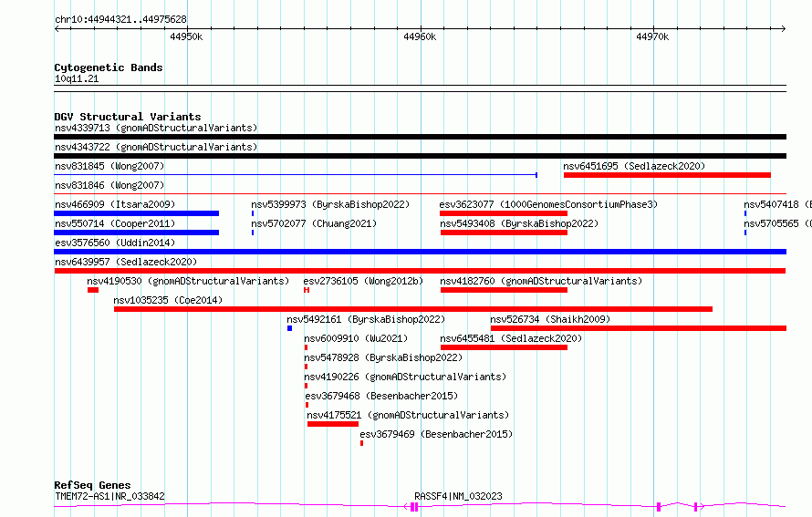Click the Cytogenetic Bands track heading
The width and height of the screenshot is (812, 517).
click(x=109, y=67)
